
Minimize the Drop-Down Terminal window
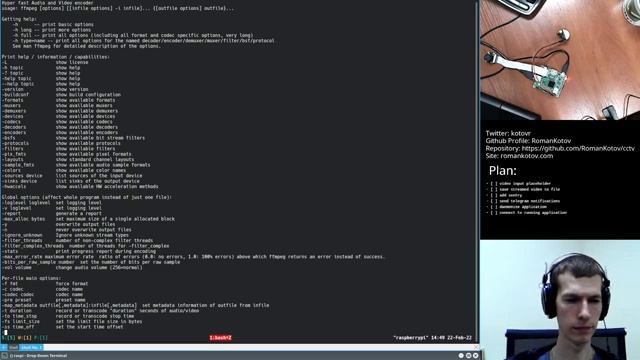[x=461, y=356]
